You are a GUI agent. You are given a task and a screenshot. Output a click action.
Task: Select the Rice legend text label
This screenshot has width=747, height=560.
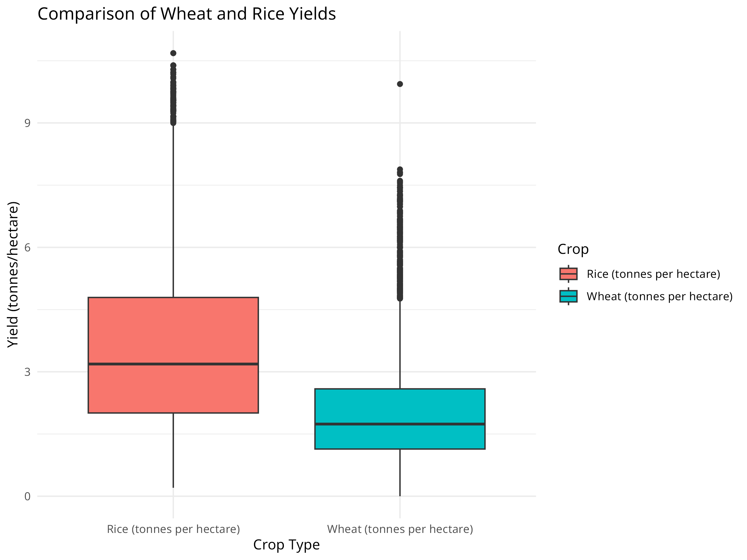pos(653,274)
